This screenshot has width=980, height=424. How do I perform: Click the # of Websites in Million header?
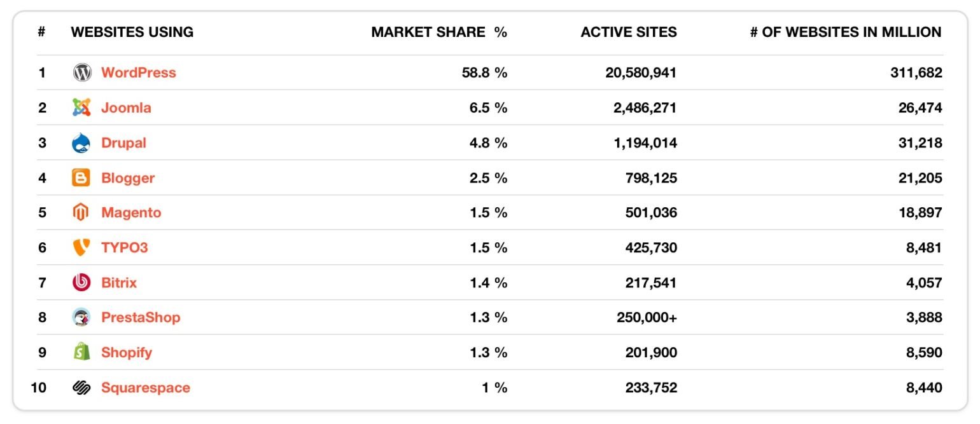point(846,32)
